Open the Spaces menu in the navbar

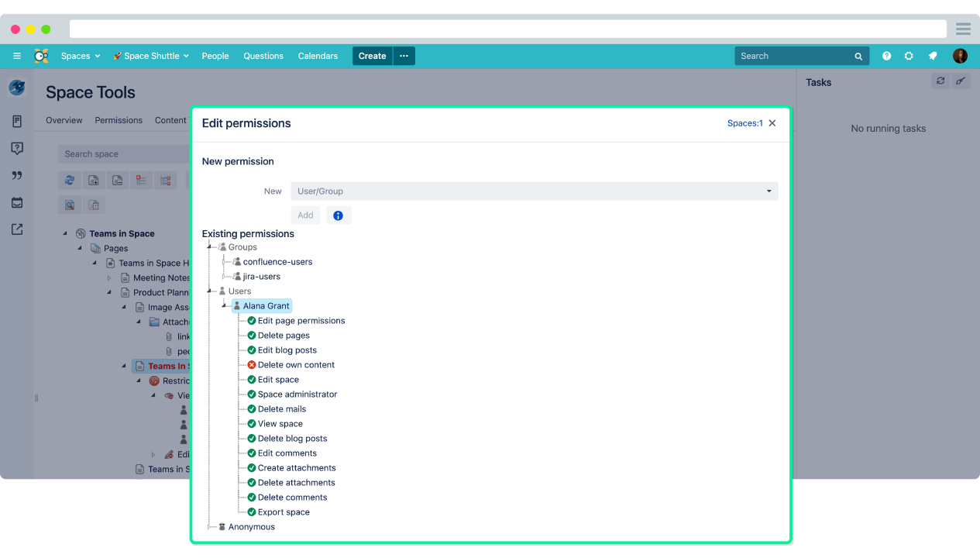81,56
